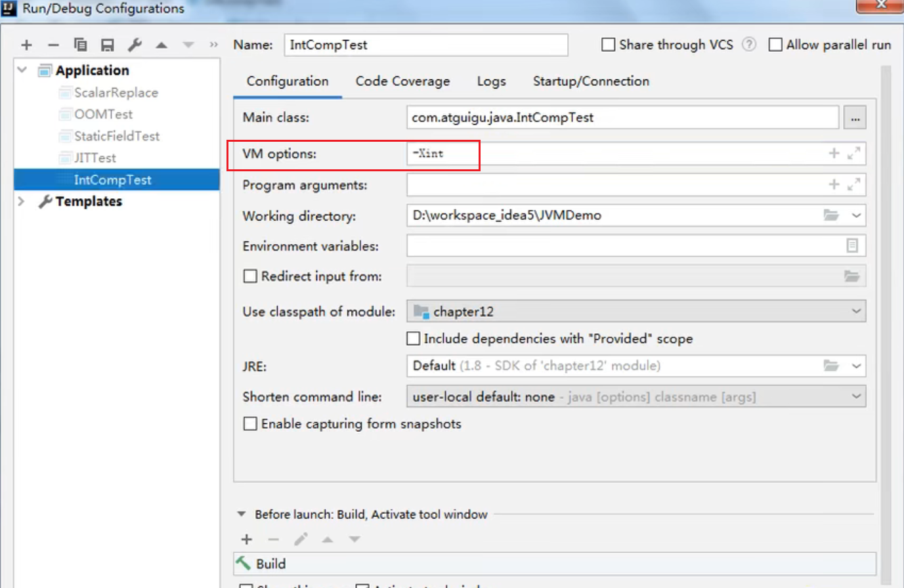Select the ScalarReplace configuration
The width and height of the screenshot is (904, 588).
coord(116,93)
